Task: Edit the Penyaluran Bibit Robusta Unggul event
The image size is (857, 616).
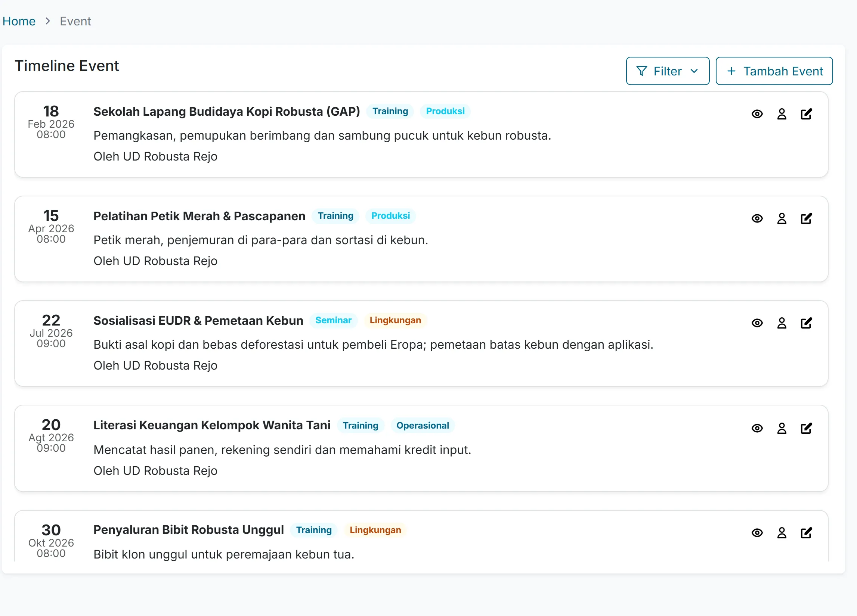Action: coord(806,532)
